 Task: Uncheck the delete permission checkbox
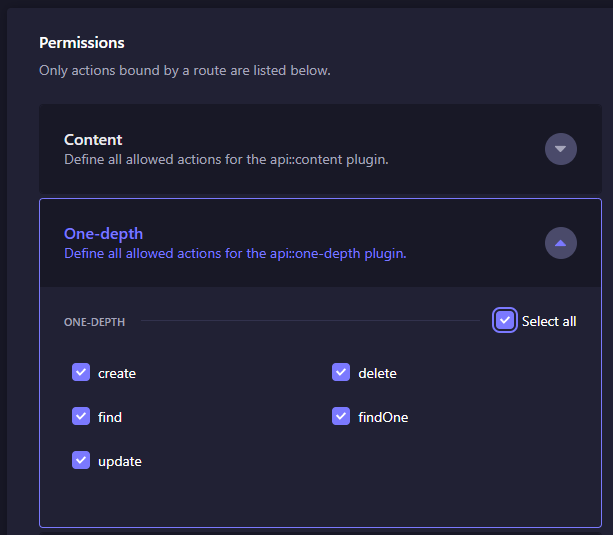tap(341, 372)
